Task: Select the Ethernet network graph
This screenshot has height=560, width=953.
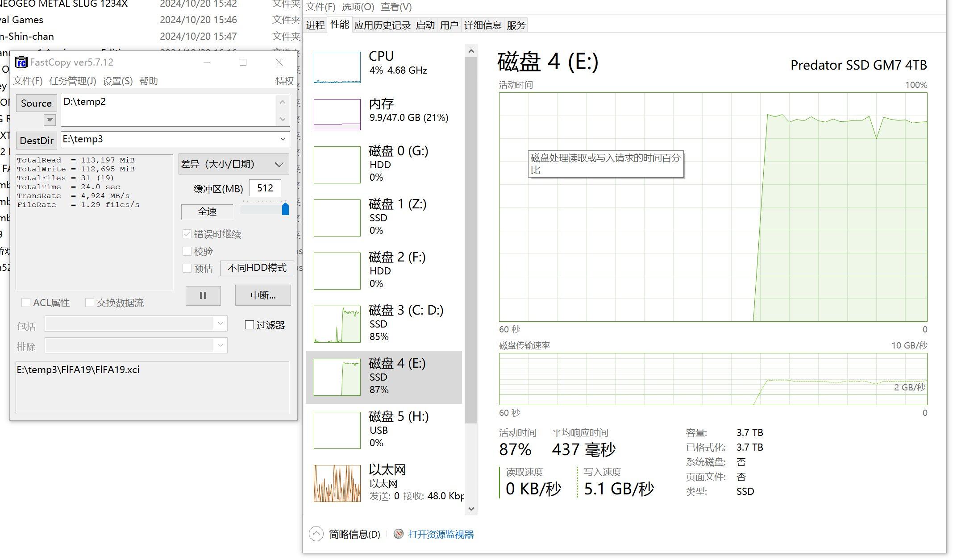Action: click(x=337, y=483)
